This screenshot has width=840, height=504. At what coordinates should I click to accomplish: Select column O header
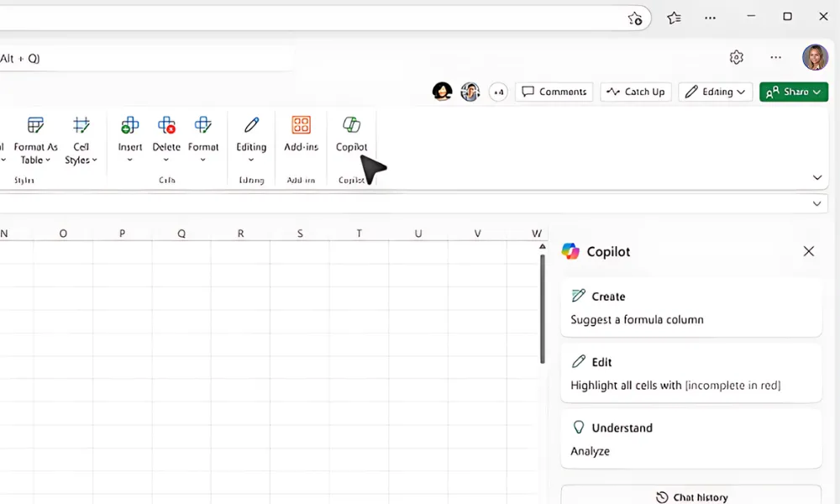tap(63, 234)
